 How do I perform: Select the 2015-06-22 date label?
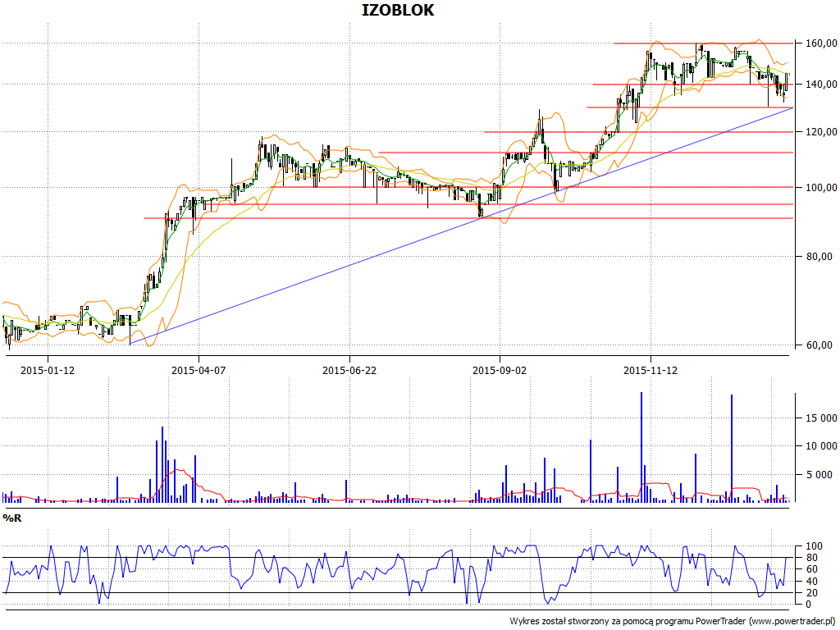(349, 370)
